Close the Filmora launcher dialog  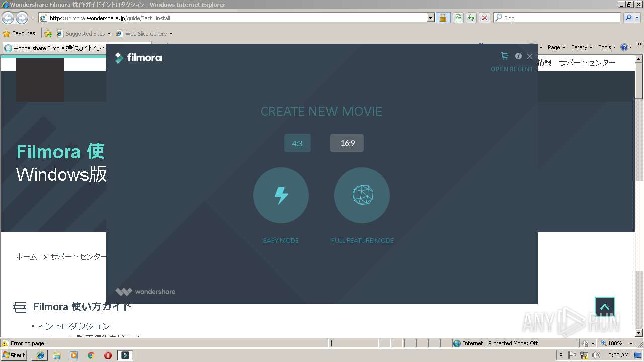click(530, 56)
